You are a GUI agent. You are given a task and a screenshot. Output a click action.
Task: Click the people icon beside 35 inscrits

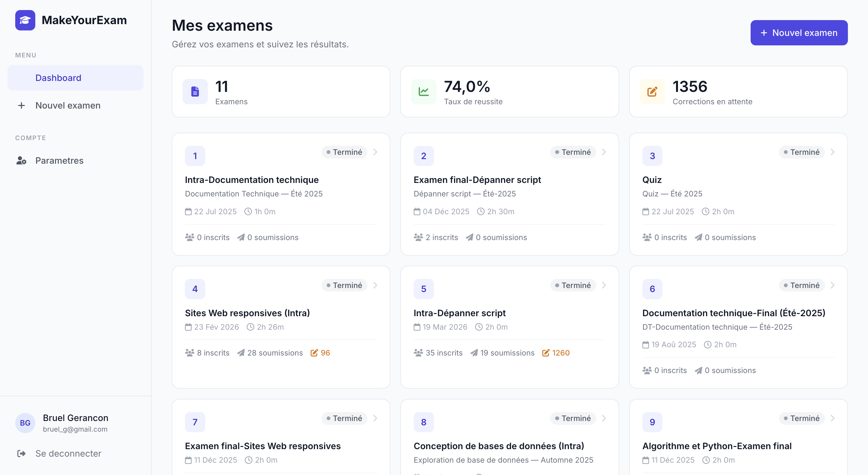click(418, 353)
